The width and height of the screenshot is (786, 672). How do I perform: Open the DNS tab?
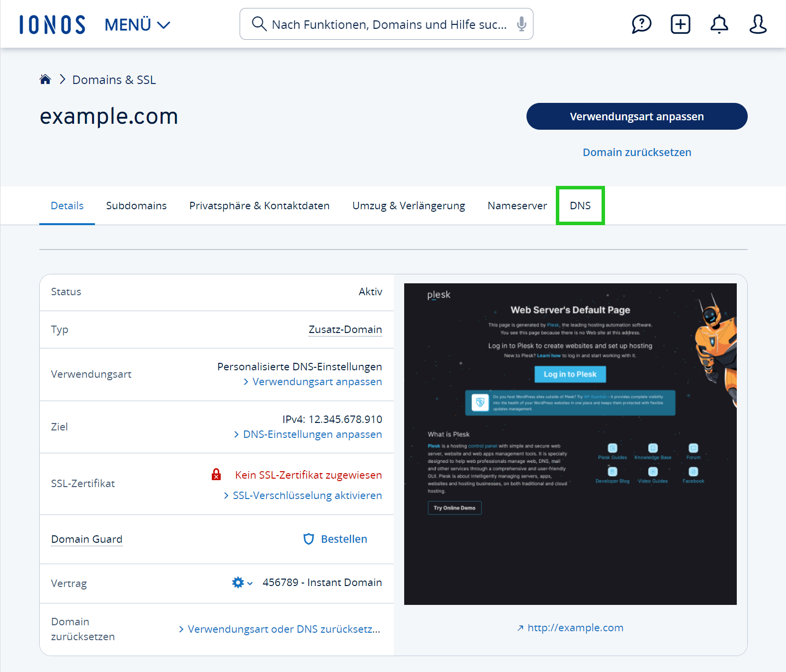coord(580,206)
